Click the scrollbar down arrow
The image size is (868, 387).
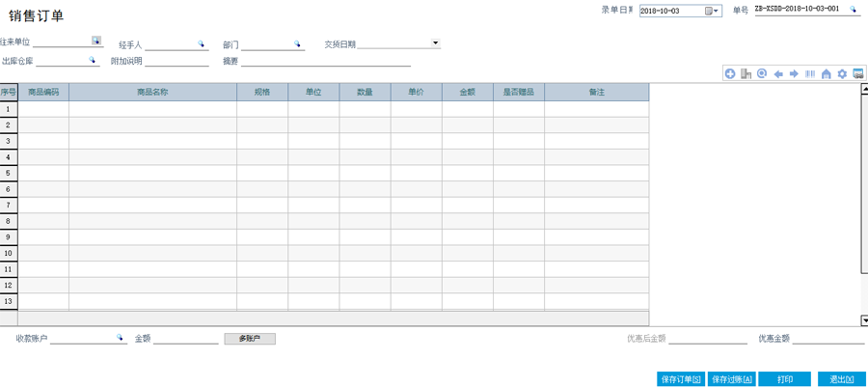pos(864,320)
